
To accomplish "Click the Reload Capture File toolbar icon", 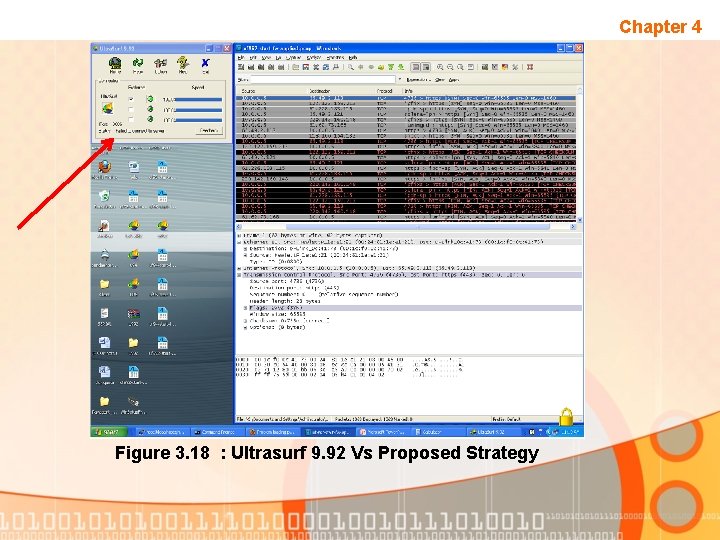I will click(326, 67).
